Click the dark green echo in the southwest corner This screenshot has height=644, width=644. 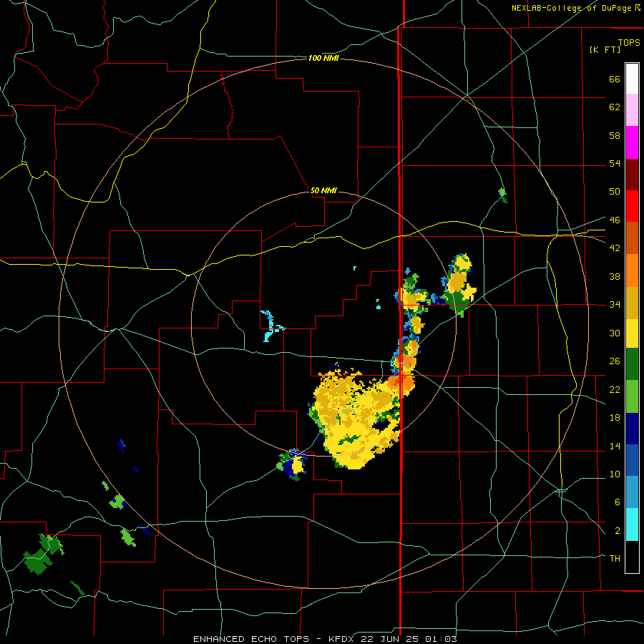(42, 554)
